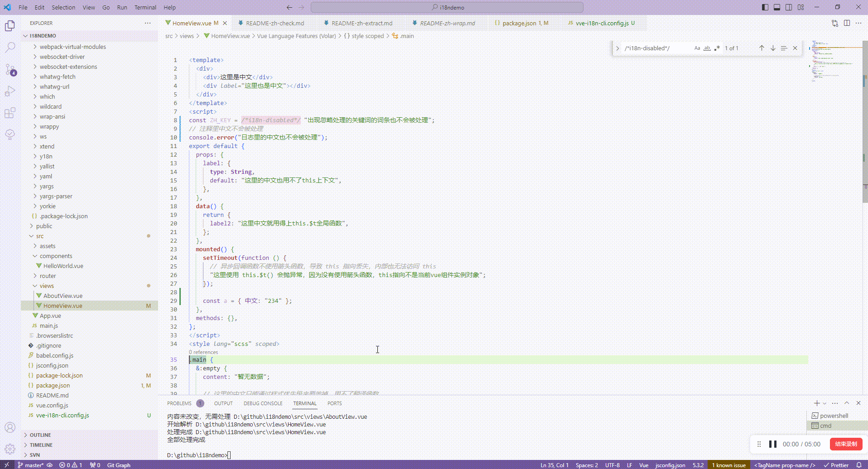Close the bottom panel

[858, 403]
